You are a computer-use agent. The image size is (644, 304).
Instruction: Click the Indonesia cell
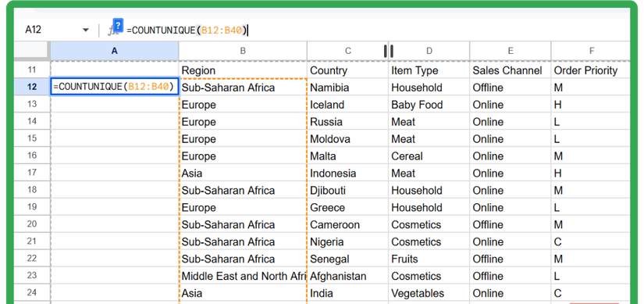(348, 173)
